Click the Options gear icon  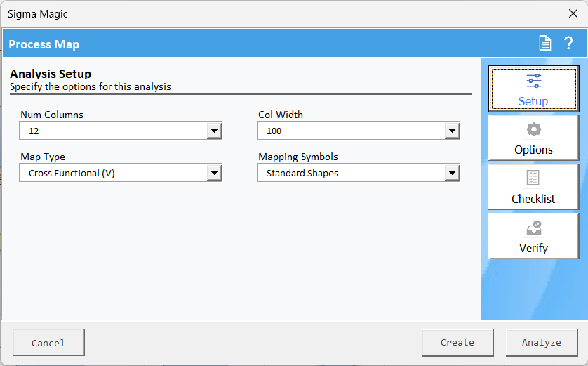click(x=533, y=130)
